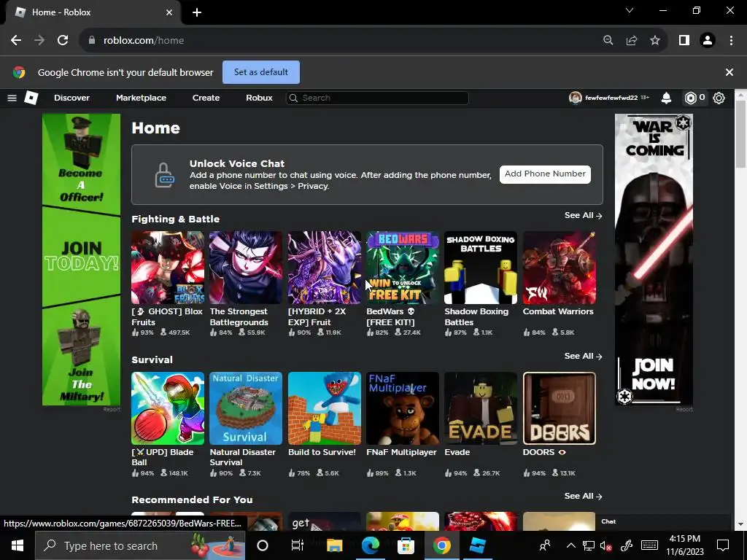Open the DOORS game thumbnail
The image size is (747, 560).
[560, 408]
